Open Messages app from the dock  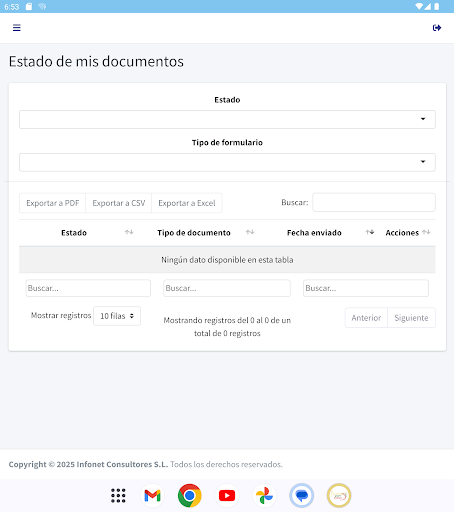(x=302, y=495)
